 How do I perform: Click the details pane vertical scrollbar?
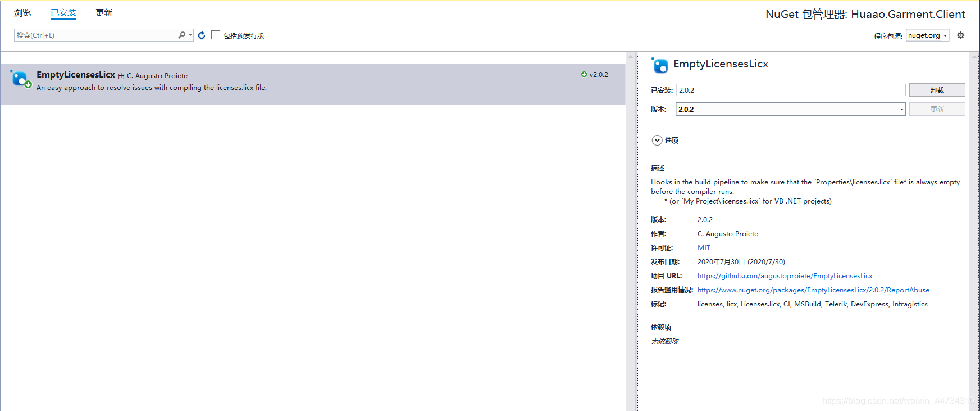(x=974, y=231)
